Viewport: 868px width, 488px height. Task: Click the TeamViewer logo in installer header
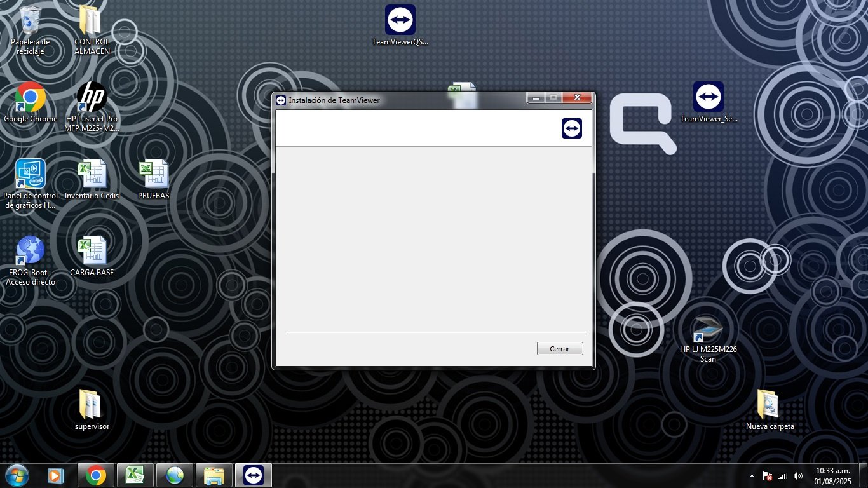pyautogui.click(x=572, y=128)
